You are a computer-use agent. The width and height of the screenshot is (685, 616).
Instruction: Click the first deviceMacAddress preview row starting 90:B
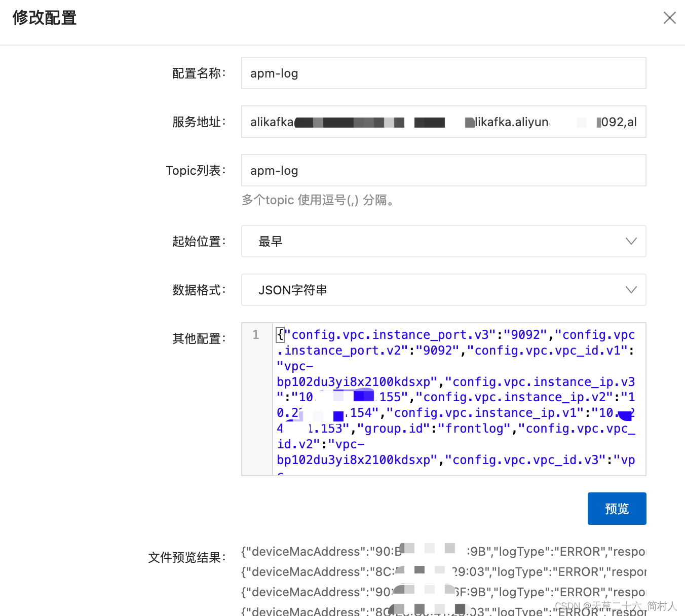pyautogui.click(x=444, y=552)
